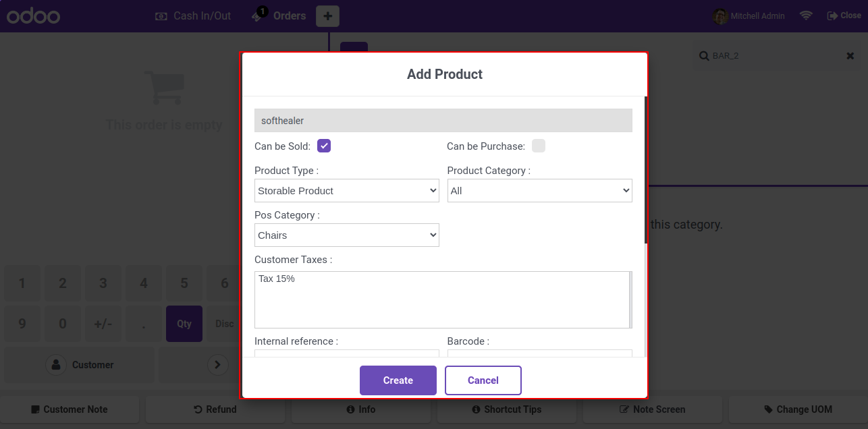Click the Internal reference input field
The image size is (868, 429).
point(347,353)
